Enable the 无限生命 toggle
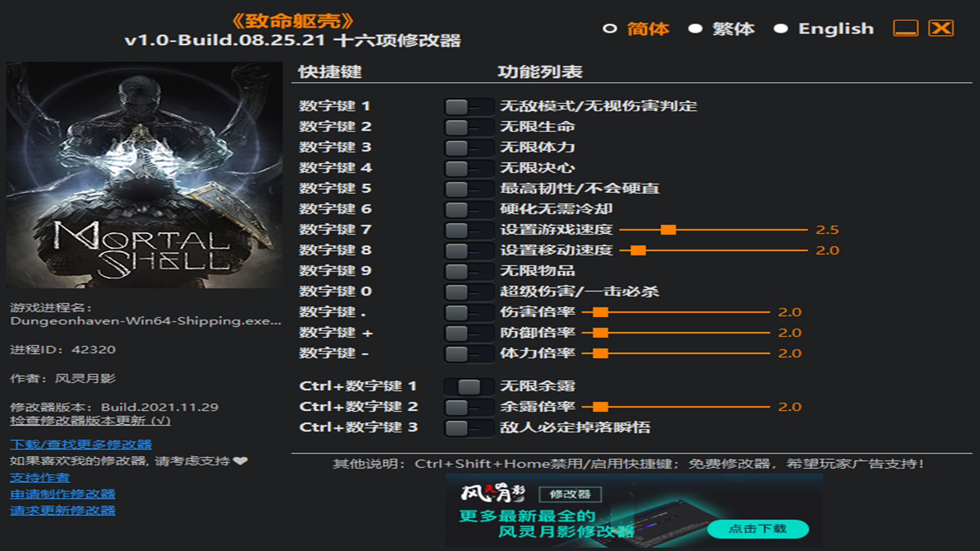This screenshot has width=980, height=551. click(x=468, y=127)
